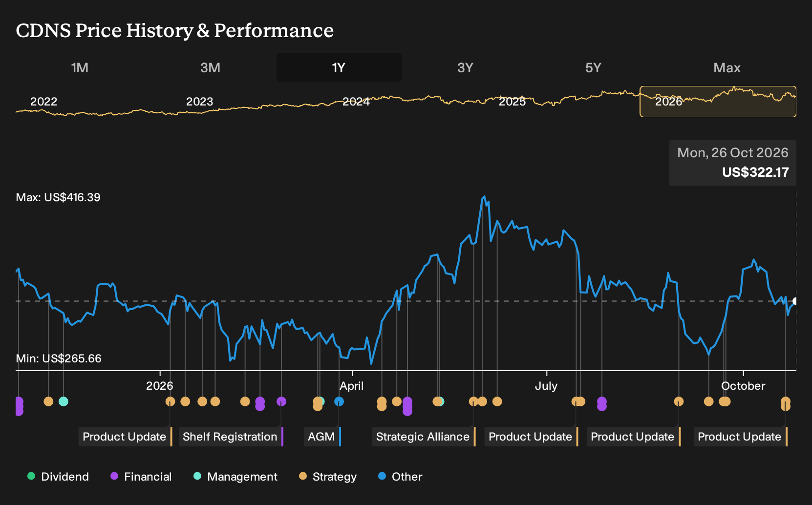The width and height of the screenshot is (812, 505).
Task: Click the blue Other event dot above AGM
Action: (x=339, y=401)
